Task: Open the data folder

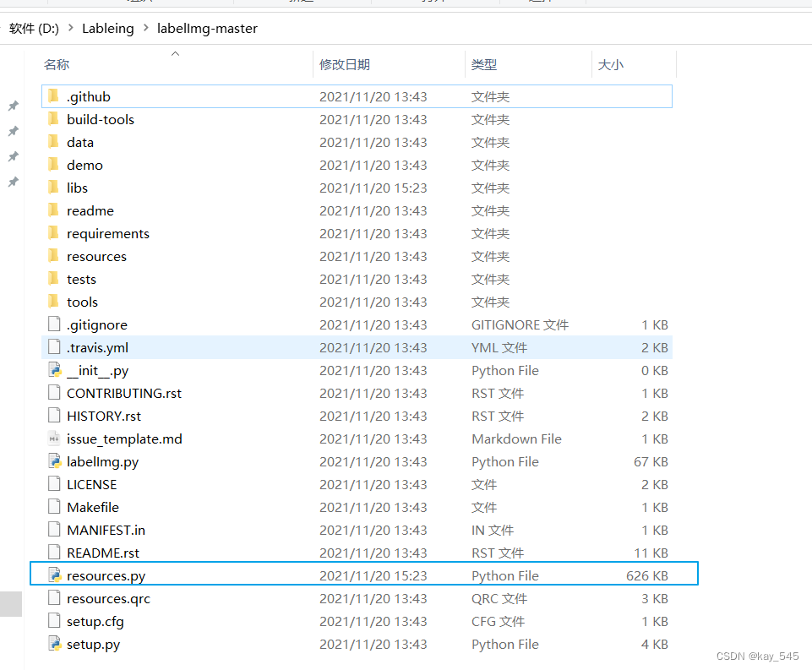Action: [80, 142]
